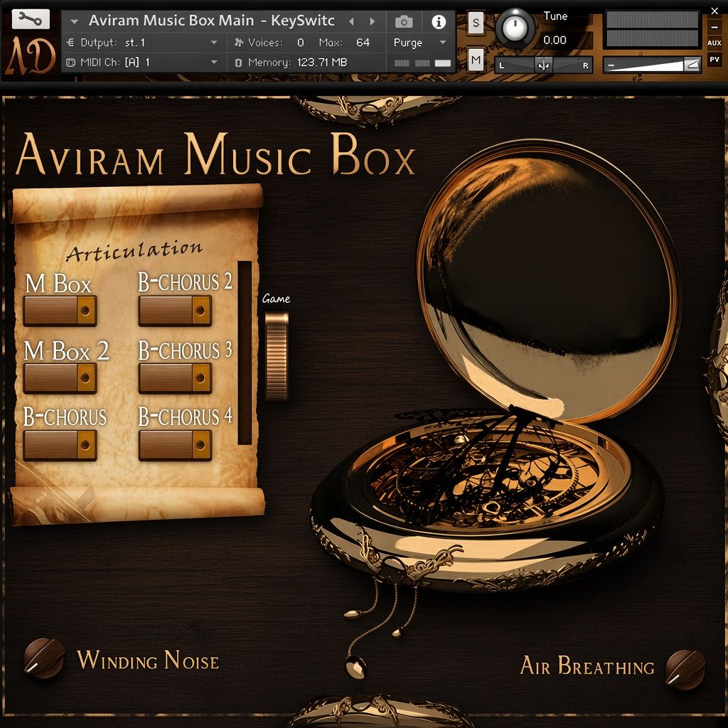Click the Tune value 0.00
Viewport: 728px width, 728px height.
[x=555, y=40]
